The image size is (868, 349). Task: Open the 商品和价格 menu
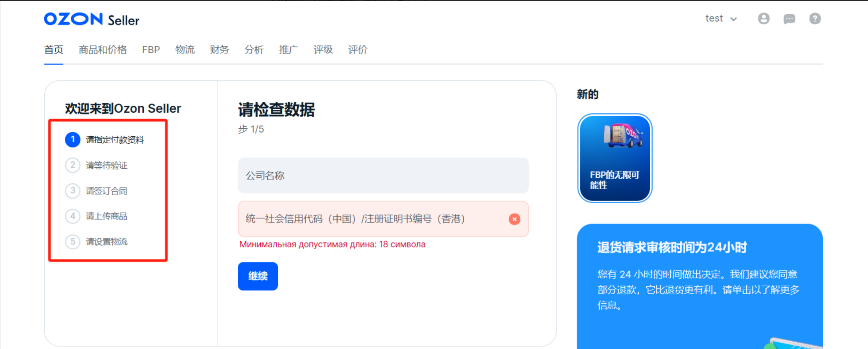click(x=102, y=50)
